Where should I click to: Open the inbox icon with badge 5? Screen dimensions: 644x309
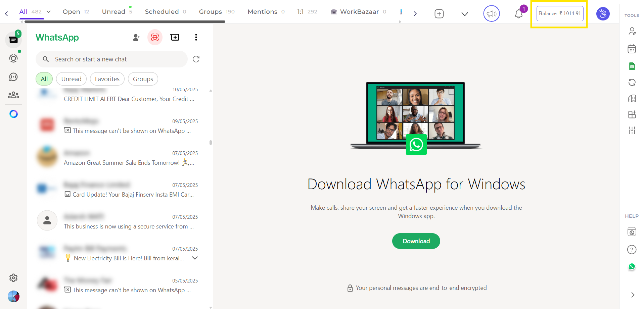click(13, 40)
